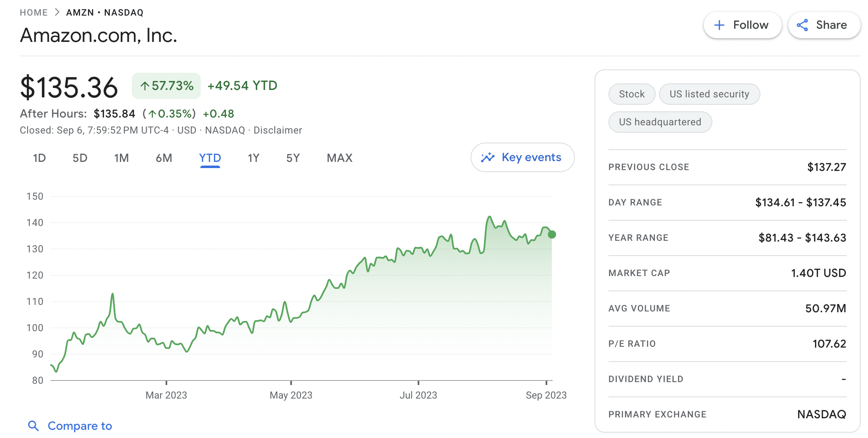Switch chart to 1Y range

click(x=254, y=158)
